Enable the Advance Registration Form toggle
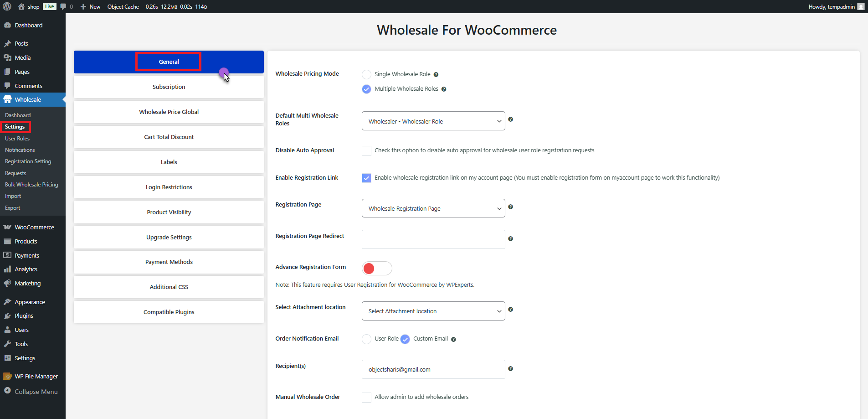 (x=377, y=268)
